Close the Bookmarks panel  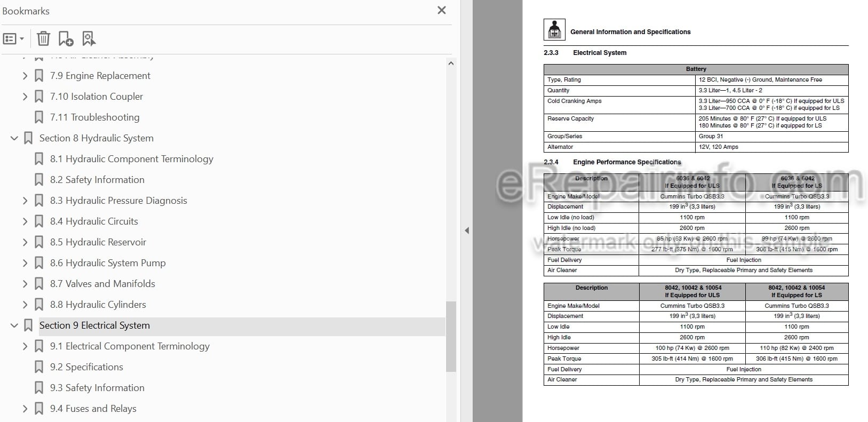442,10
